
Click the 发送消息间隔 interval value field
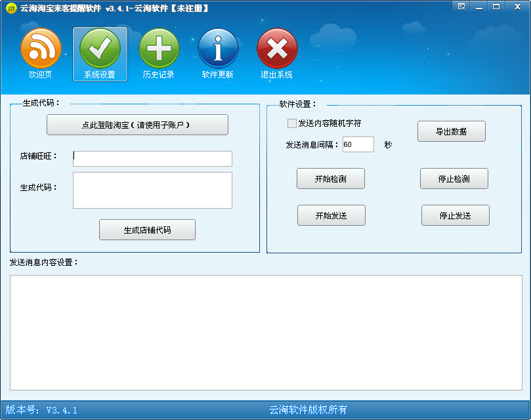tap(358, 144)
